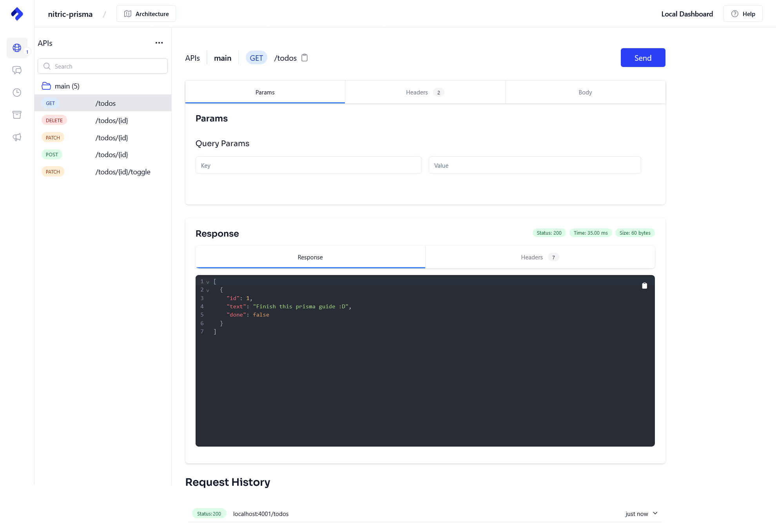Click the Help link
This screenshot has height=532, width=776.
[x=743, y=13]
